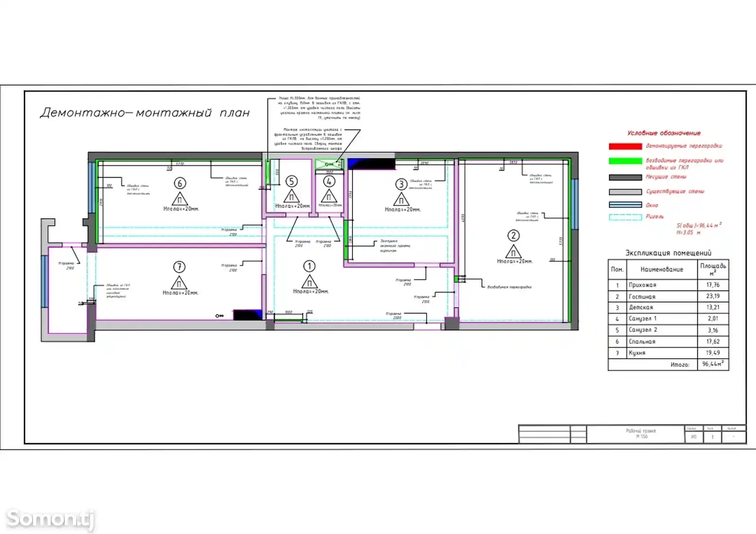Click the blue window legend swatch

pos(625,205)
